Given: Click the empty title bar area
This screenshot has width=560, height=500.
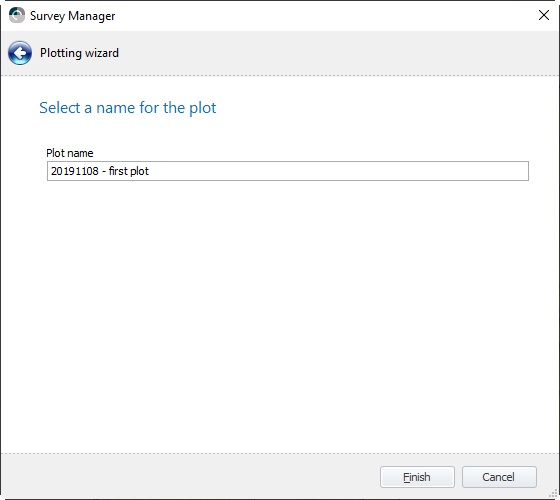Looking at the screenshot, I should pyautogui.click(x=321, y=16).
